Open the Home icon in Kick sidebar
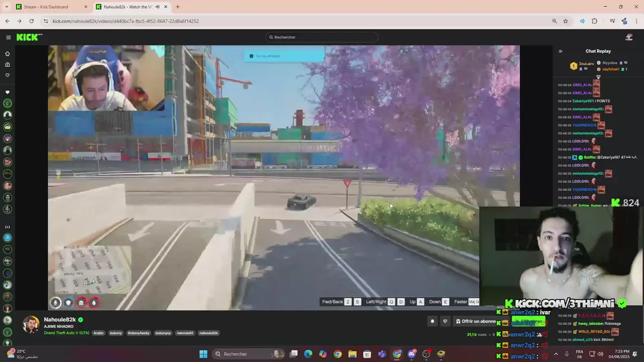 coord(8,53)
